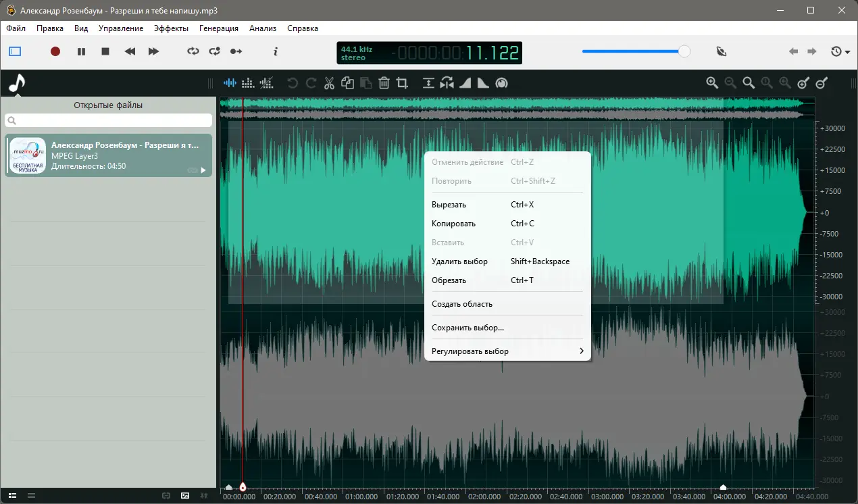Click the Zoom In magnifier icon
The width and height of the screenshot is (858, 504).
(712, 82)
